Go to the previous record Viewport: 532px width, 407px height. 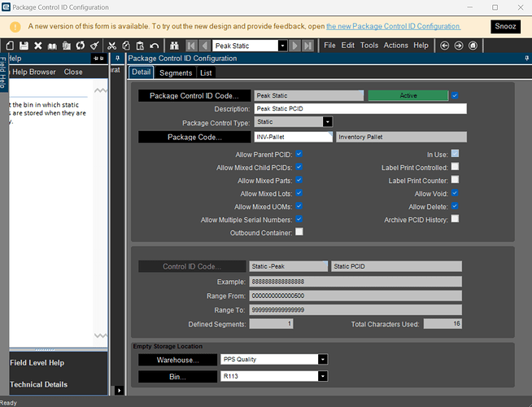[205, 46]
